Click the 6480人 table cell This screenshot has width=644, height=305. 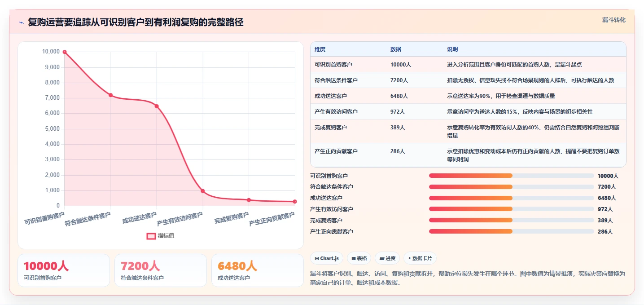pos(399,96)
